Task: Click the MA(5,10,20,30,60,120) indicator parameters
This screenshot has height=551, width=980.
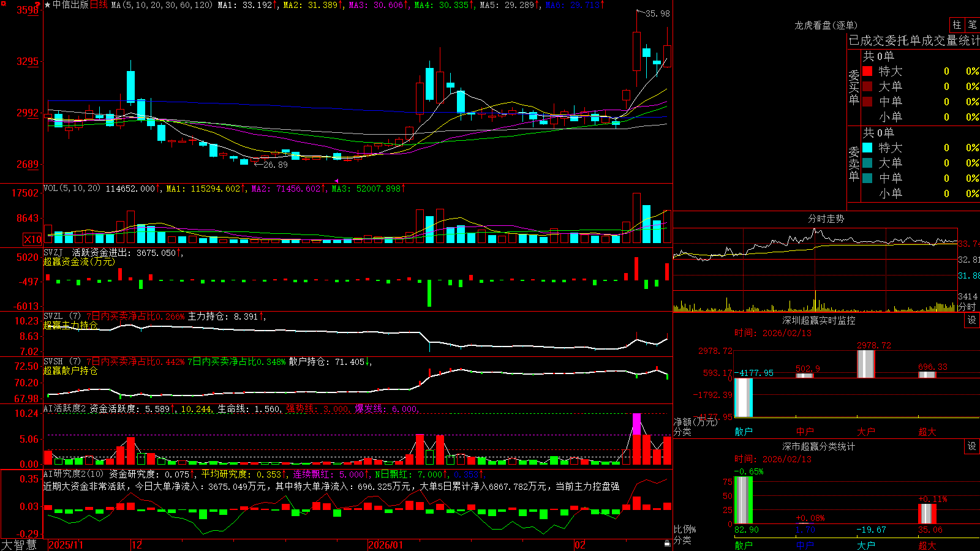Action: point(162,5)
